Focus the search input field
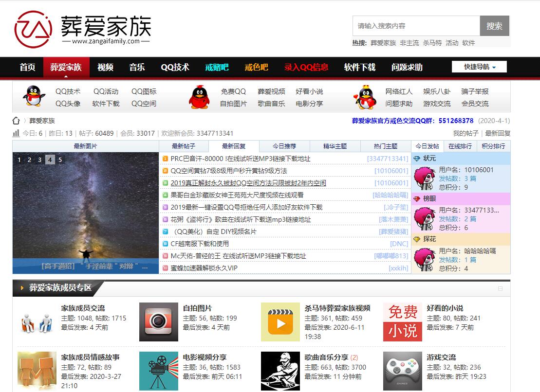Image resolution: width=540 pixels, height=392 pixels. [x=416, y=26]
